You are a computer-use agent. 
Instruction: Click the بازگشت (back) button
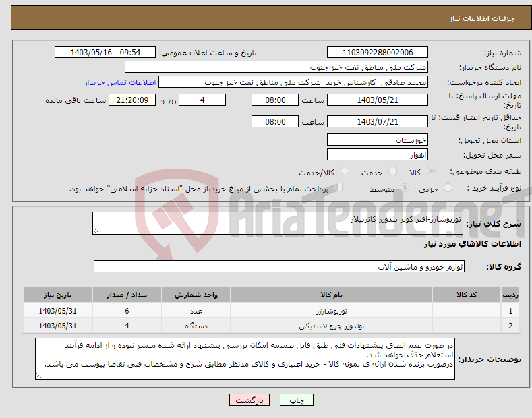249,400
